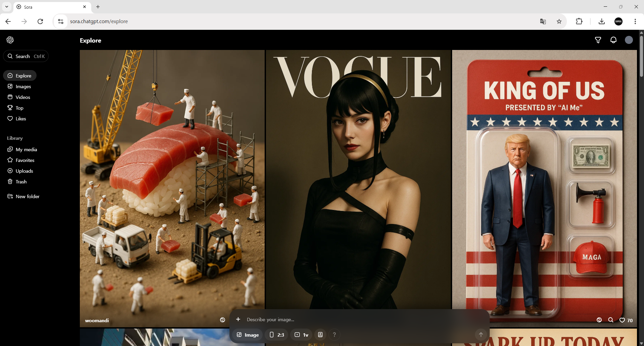This screenshot has width=644, height=346.
Task: Select Explore in the sidebar
Action: tap(20, 76)
